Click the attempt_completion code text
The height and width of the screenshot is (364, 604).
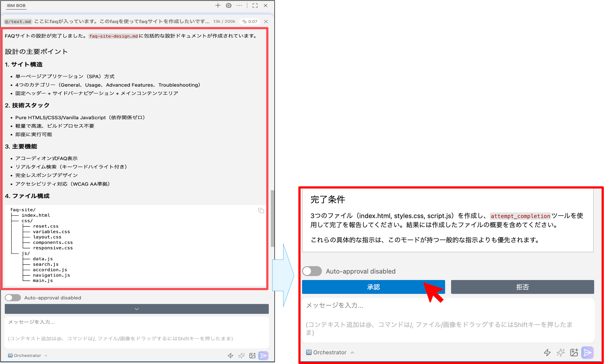click(520, 216)
